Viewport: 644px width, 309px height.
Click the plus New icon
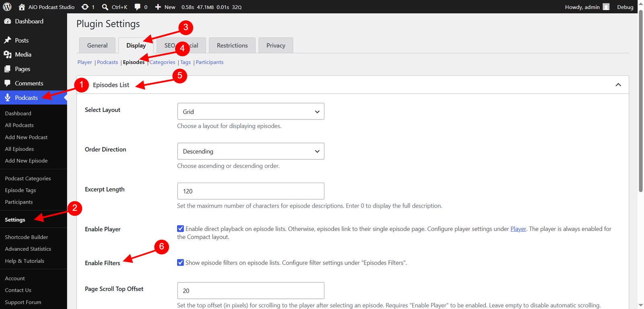[158, 7]
